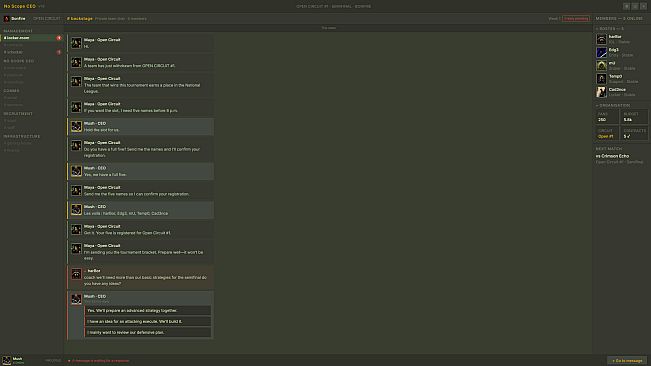Screen dimensions: 651x366
Task: Click the player avatar on the 'coach we'll need' message
Action: [x=76, y=274]
